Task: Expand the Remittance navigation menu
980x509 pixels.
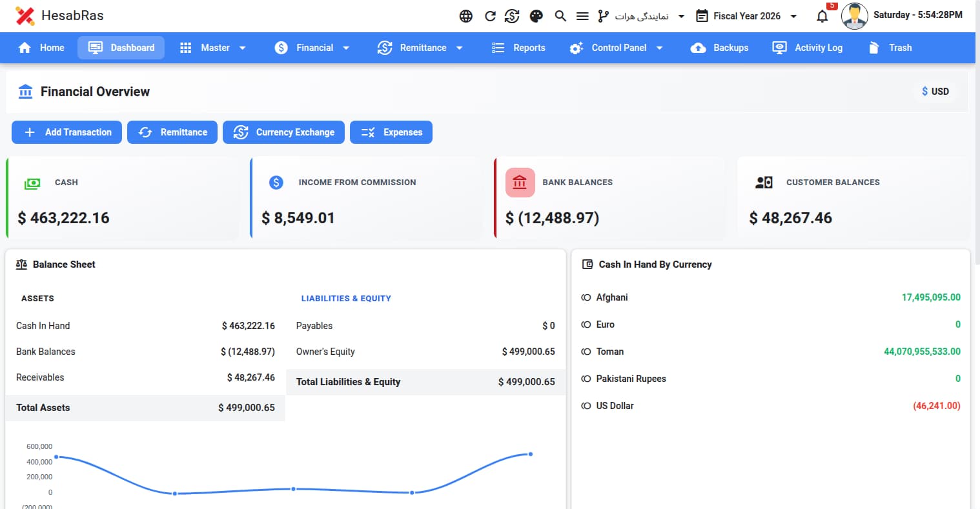Action: [x=420, y=48]
